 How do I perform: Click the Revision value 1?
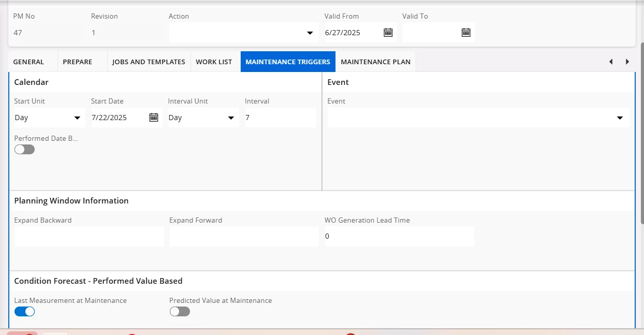[x=94, y=33]
